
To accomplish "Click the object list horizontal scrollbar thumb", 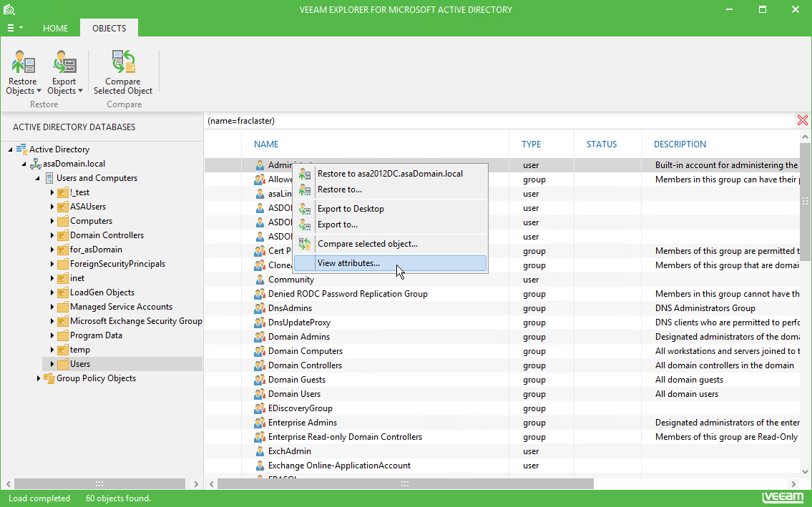I will pyautogui.click(x=405, y=483).
